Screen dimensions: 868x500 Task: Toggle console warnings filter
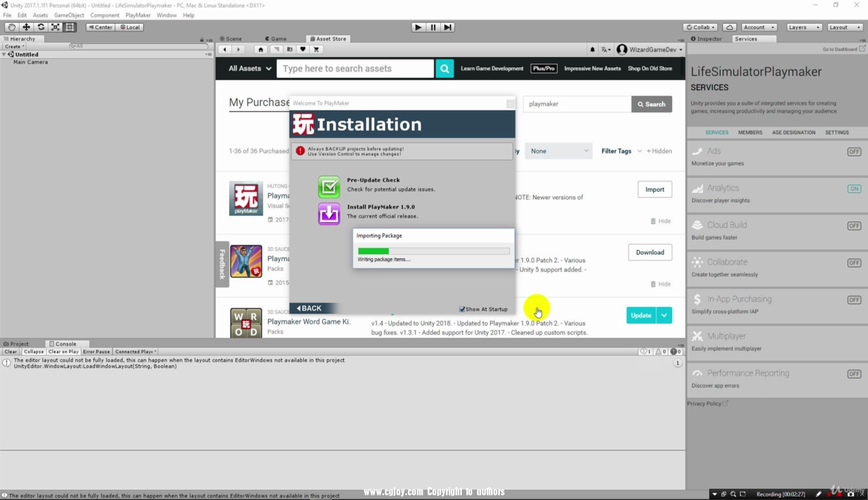coord(660,352)
